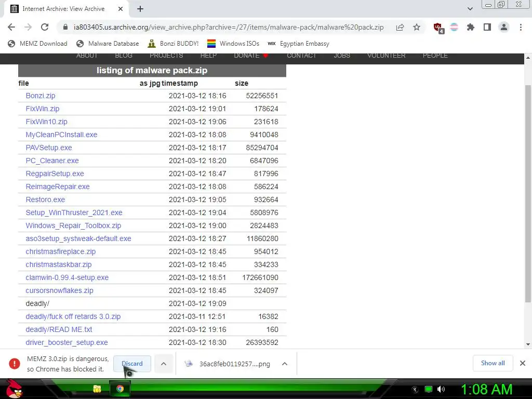Click the FixWin.zip file link
Image resolution: width=532 pixels, height=399 pixels.
click(x=43, y=109)
